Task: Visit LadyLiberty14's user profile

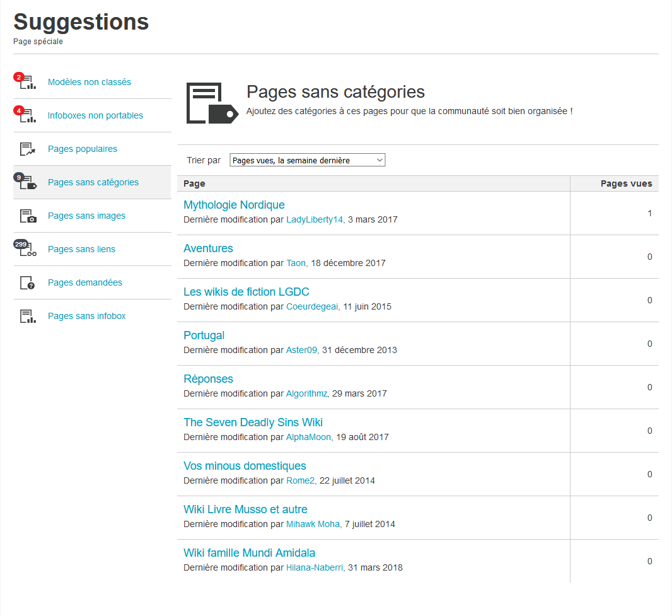Action: coord(315,220)
